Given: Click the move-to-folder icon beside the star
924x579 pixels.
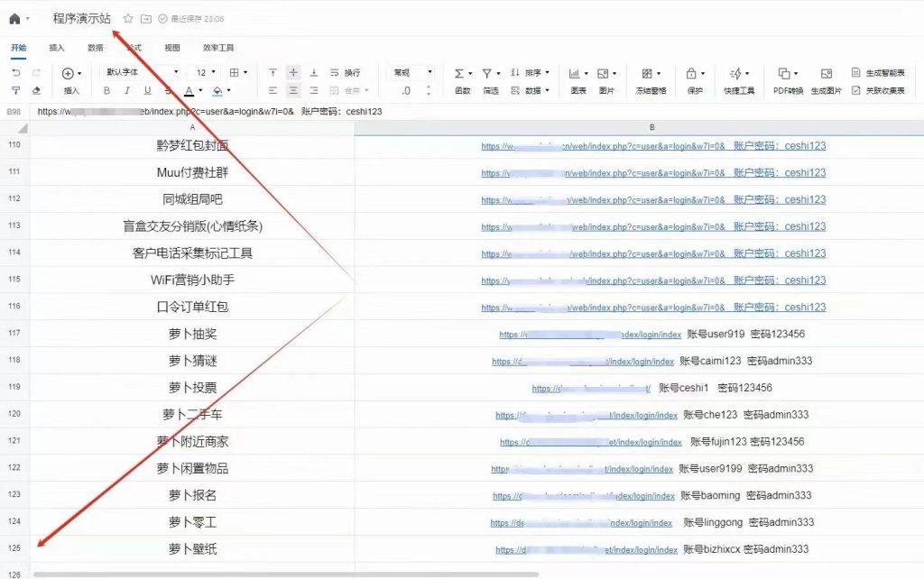Looking at the screenshot, I should coord(145,19).
